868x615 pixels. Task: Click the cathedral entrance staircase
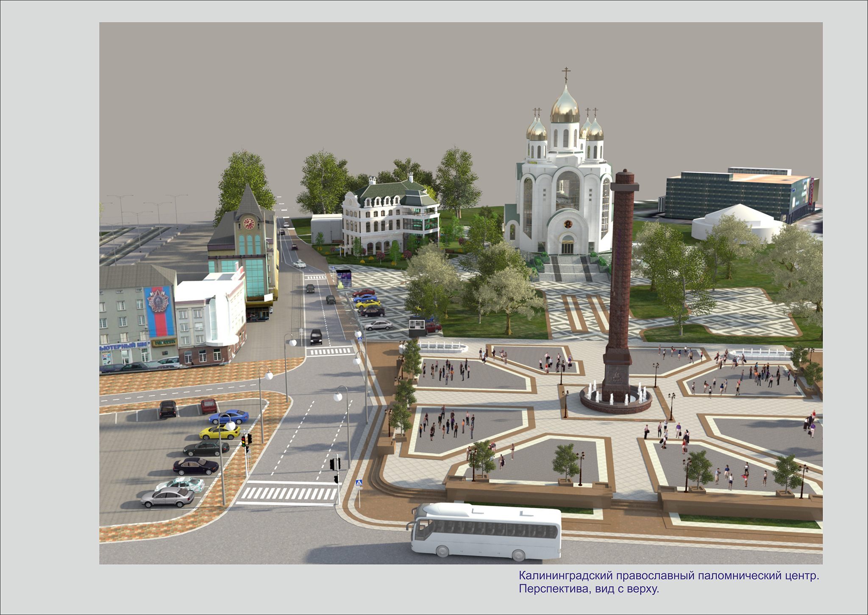click(x=570, y=269)
